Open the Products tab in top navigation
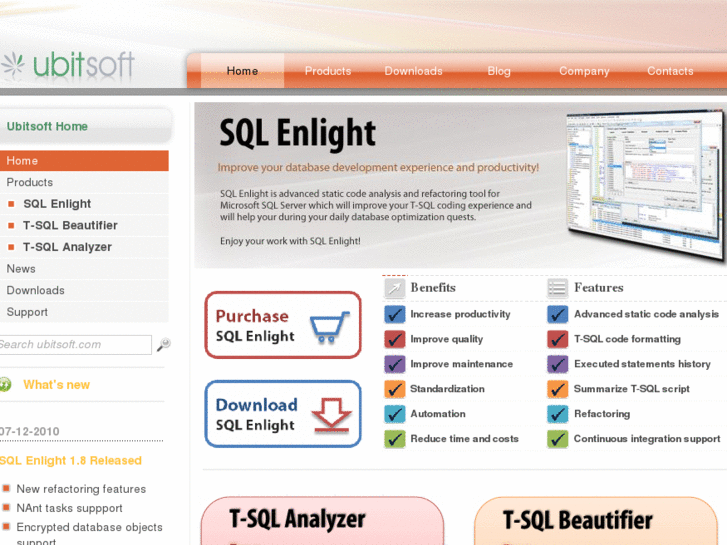Viewport: 727px width, 545px height. click(x=328, y=71)
